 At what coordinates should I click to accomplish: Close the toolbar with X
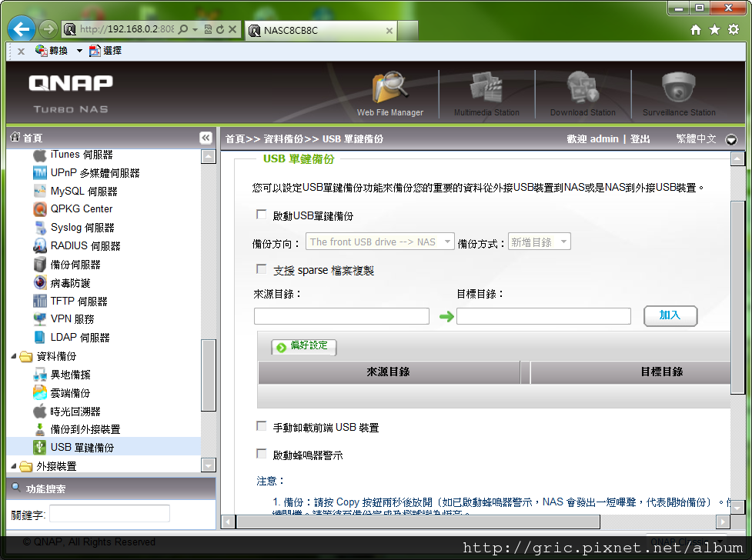(x=21, y=51)
